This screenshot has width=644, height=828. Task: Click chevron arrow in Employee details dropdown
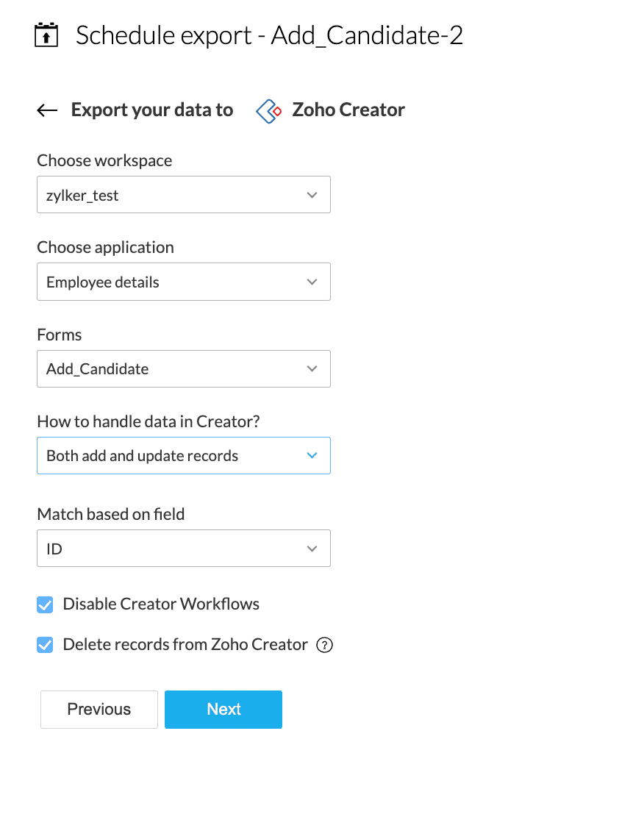pyautogui.click(x=312, y=282)
